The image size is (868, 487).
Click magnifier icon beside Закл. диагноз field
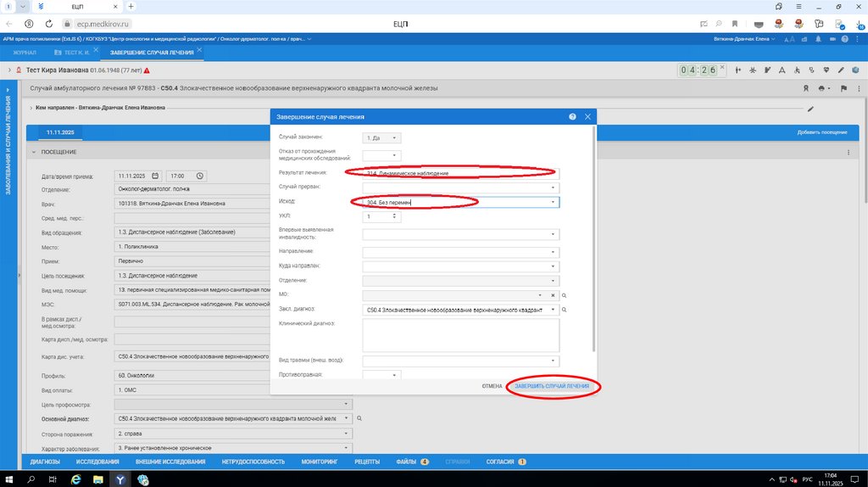[x=563, y=310]
